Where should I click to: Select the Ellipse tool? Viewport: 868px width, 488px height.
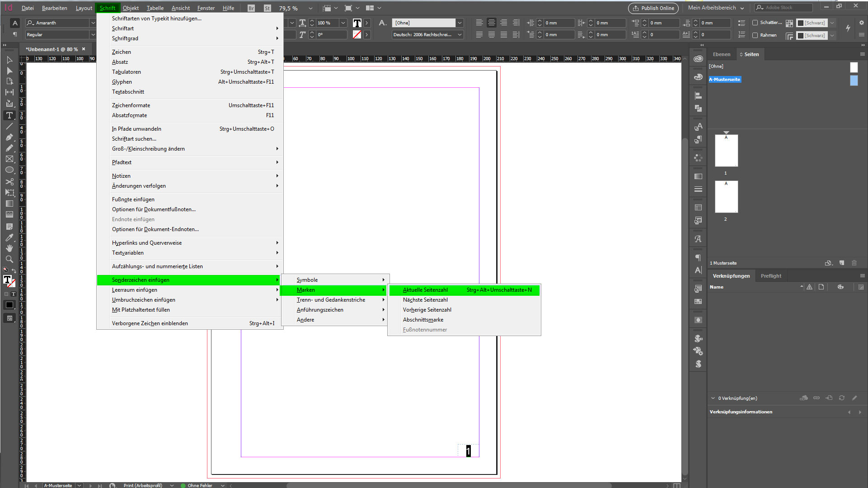click(x=9, y=170)
